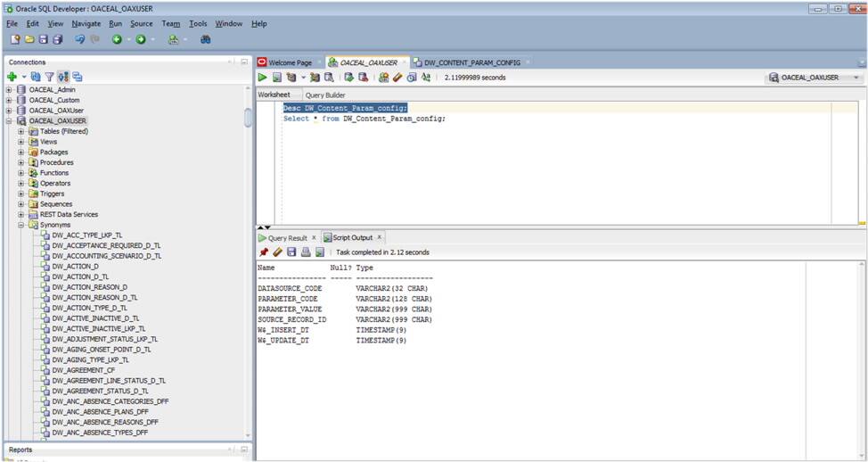The width and height of the screenshot is (868, 462).
Task: Click the To Upper/Lower case Aa icon
Action: (426, 78)
